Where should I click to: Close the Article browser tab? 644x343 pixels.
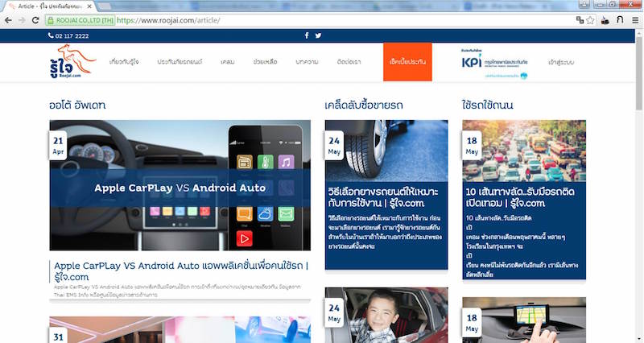tap(89, 6)
